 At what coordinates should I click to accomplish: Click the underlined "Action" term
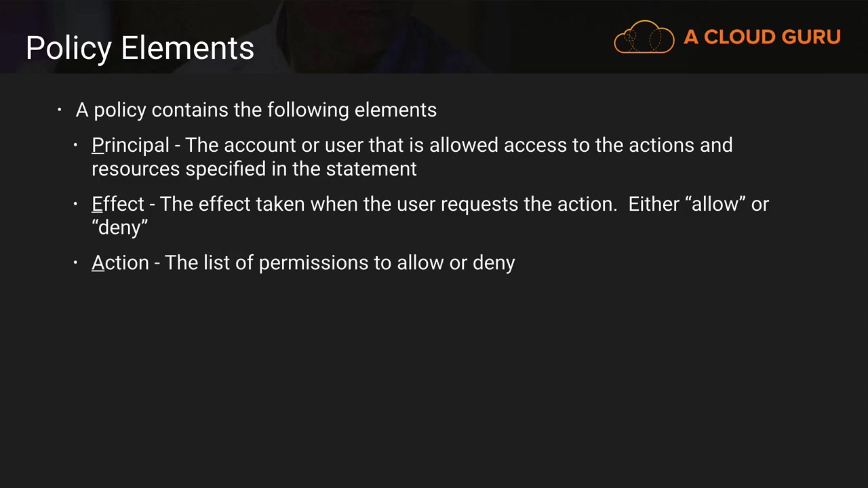pyautogui.click(x=120, y=263)
